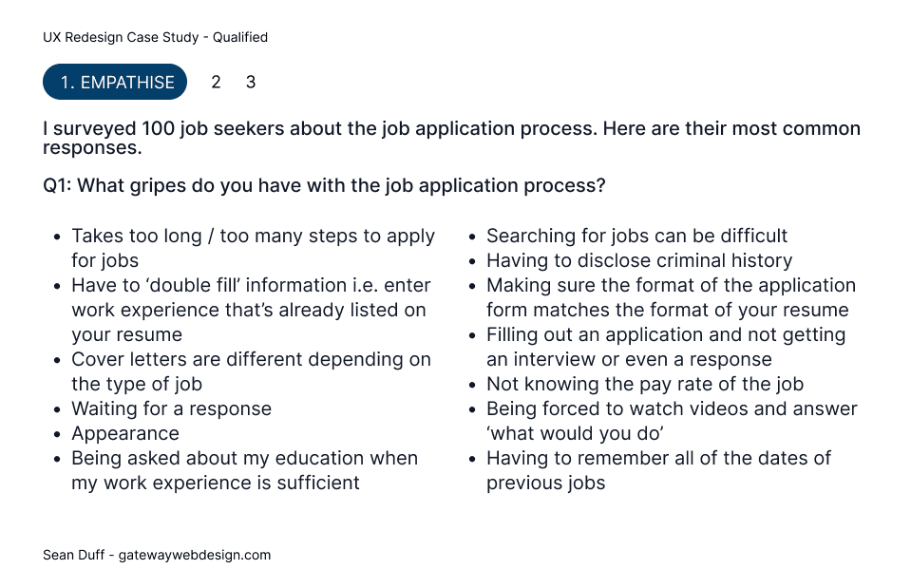
Task: Click 'Having to remember all of the dates'
Action: 659,470
